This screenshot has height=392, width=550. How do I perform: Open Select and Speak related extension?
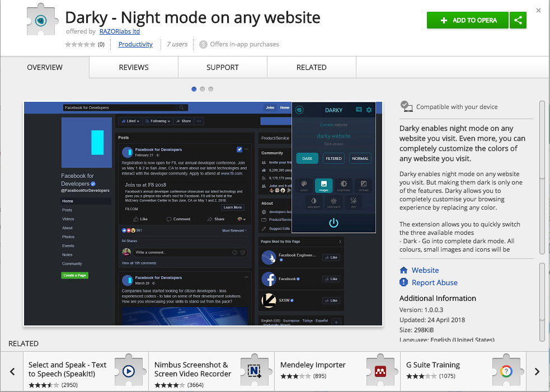tap(86, 371)
